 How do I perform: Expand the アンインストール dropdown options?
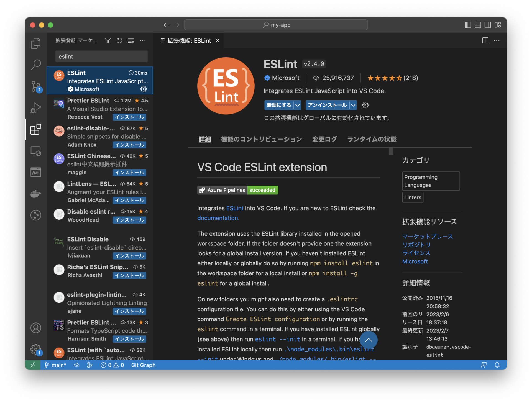(353, 105)
